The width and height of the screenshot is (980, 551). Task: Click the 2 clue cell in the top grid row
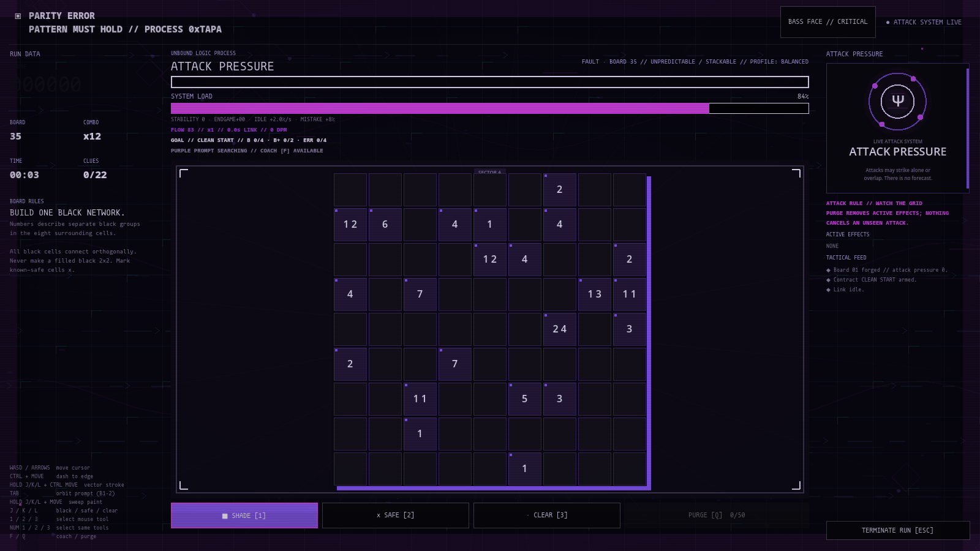coord(560,190)
